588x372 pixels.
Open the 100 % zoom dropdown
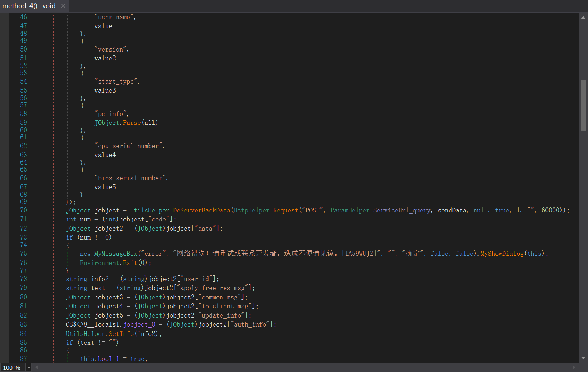click(29, 368)
